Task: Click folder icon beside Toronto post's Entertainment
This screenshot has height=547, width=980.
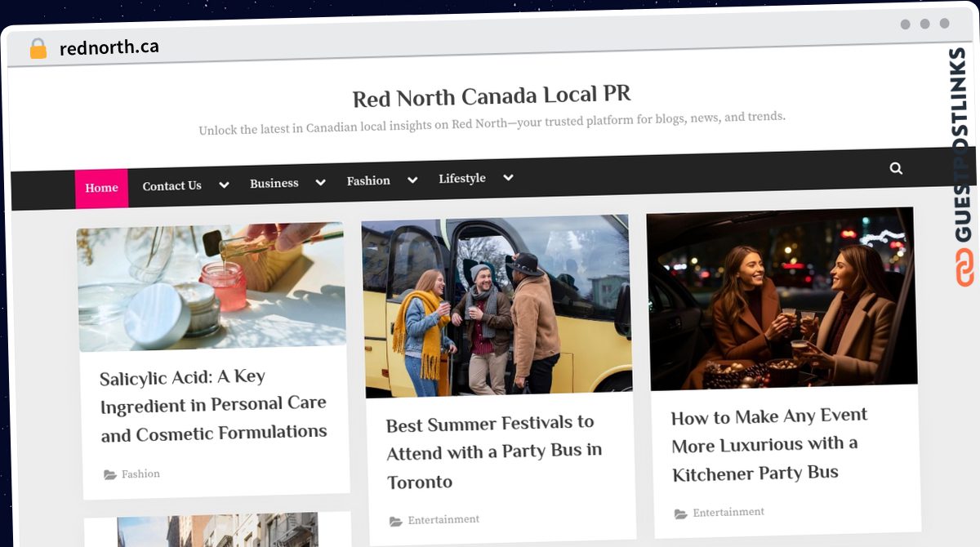Action: coord(395,521)
